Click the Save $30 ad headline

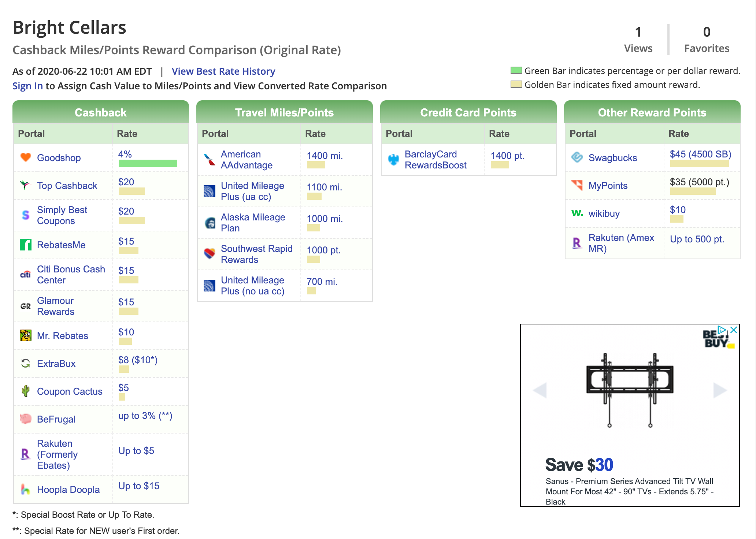tap(579, 465)
